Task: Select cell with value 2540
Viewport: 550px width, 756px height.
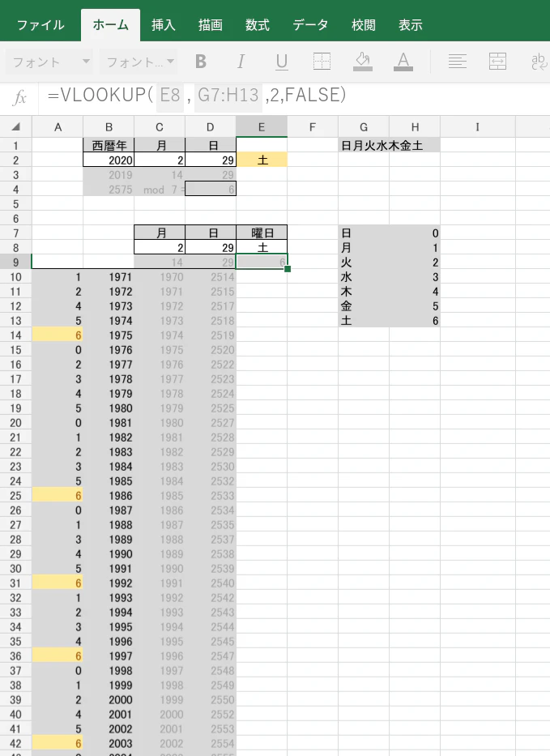Action: click(211, 583)
